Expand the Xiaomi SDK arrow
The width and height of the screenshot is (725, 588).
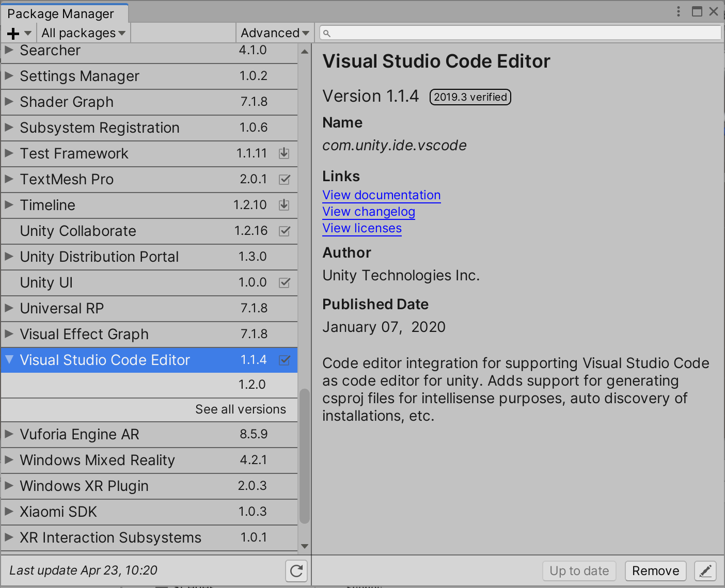pyautogui.click(x=9, y=512)
